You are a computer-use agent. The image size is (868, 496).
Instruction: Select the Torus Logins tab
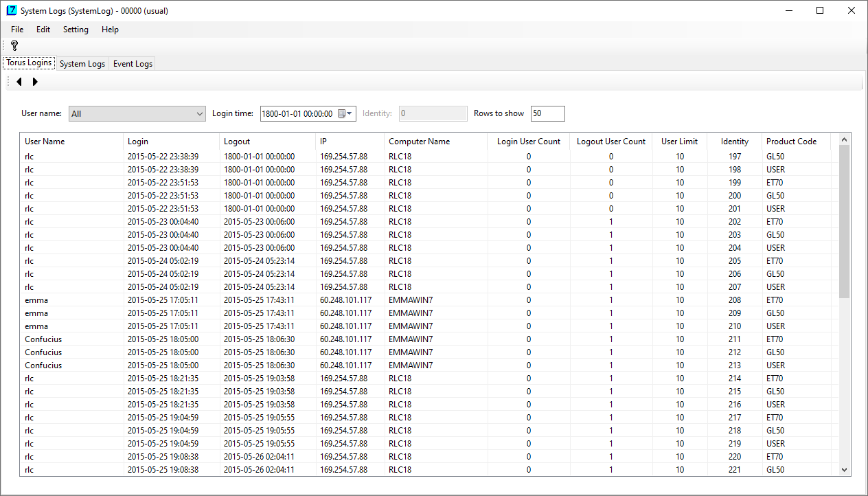[29, 63]
